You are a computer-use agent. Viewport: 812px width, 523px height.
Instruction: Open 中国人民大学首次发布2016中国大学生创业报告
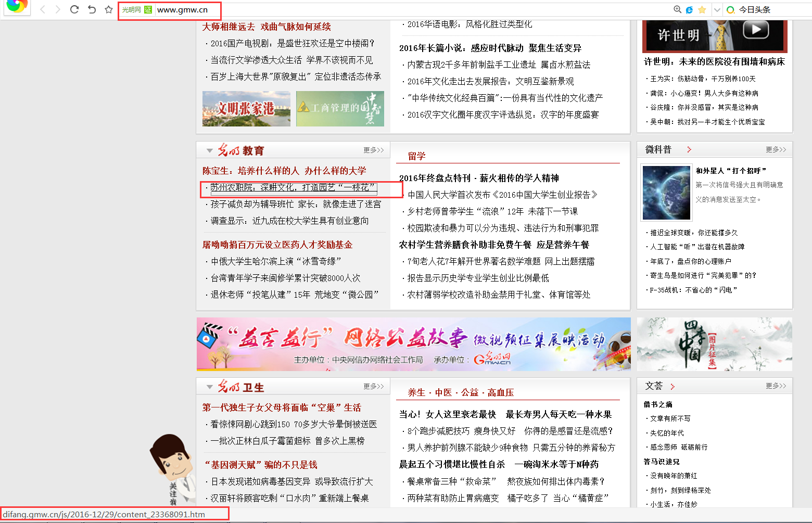(x=502, y=195)
